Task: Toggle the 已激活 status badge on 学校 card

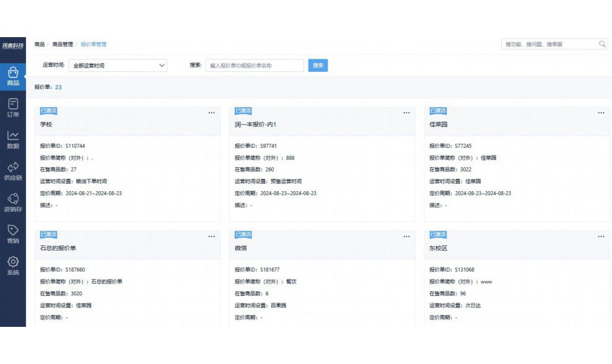Action: click(x=50, y=111)
